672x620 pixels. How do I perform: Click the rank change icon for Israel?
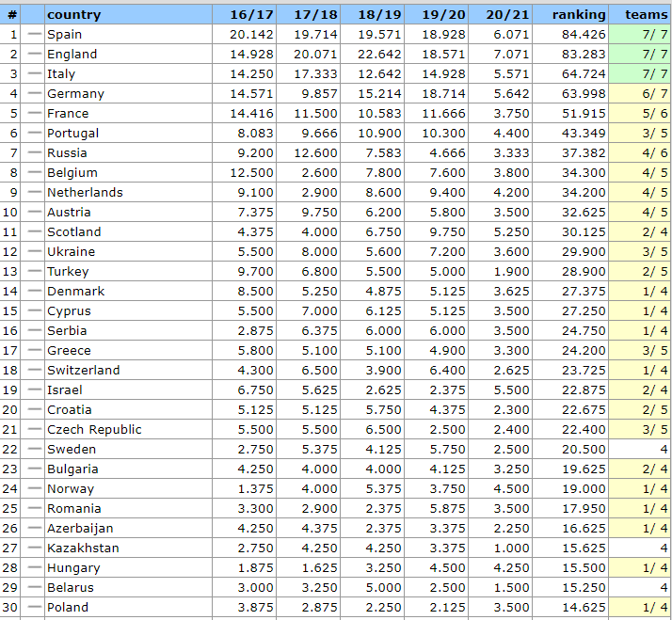35,389
